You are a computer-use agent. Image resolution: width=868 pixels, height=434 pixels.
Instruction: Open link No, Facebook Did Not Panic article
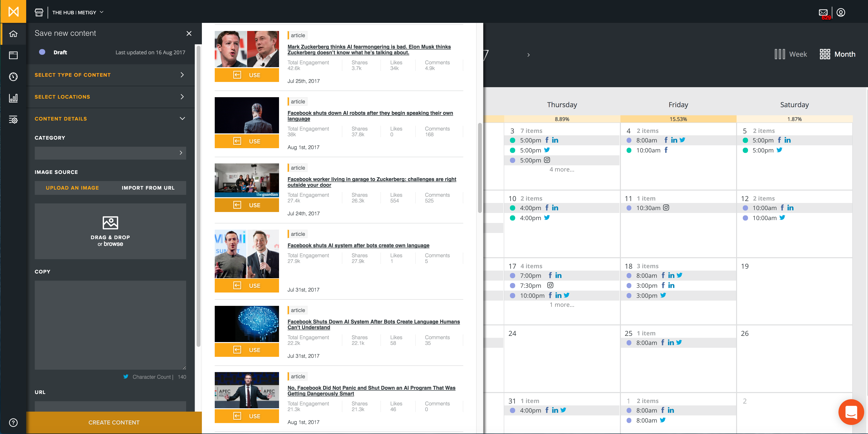[371, 390]
